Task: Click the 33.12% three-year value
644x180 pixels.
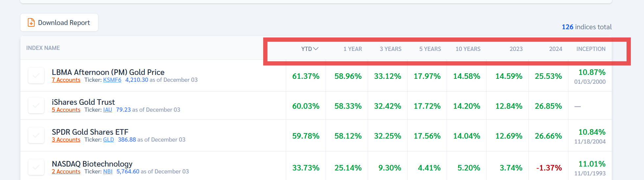Action: [x=387, y=76]
